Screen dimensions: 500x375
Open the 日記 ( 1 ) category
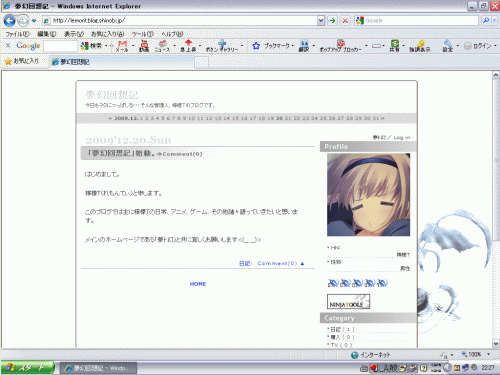342,329
